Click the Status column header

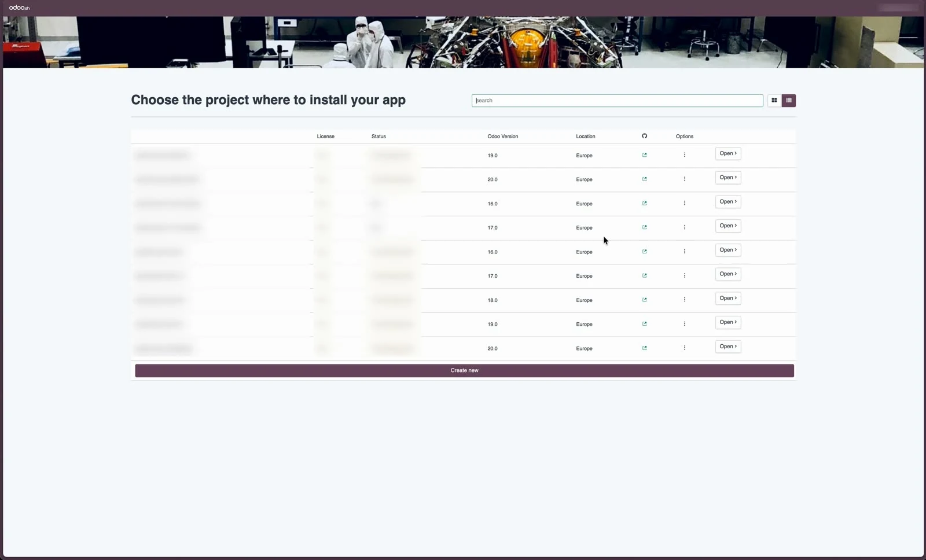(x=379, y=137)
